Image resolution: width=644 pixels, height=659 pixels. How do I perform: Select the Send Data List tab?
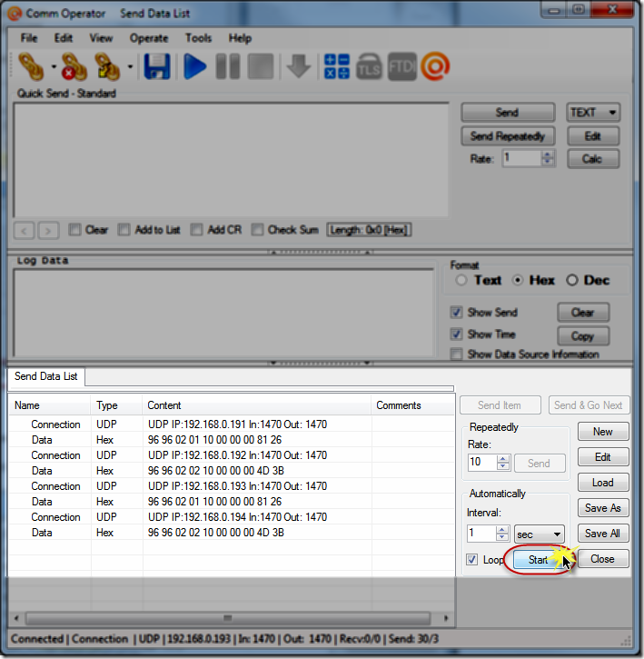click(x=45, y=376)
